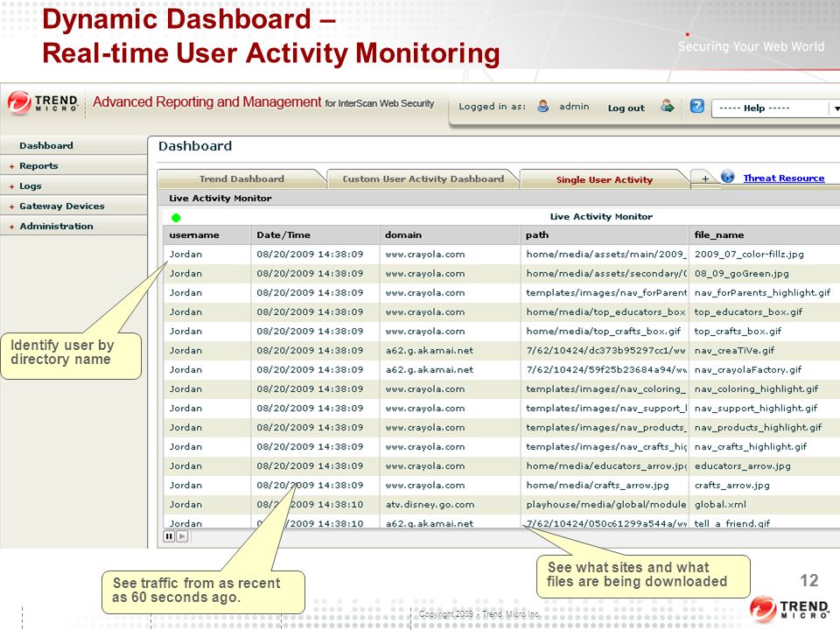
Task: Click educators_arrow.jpg file name
Action: (x=743, y=466)
